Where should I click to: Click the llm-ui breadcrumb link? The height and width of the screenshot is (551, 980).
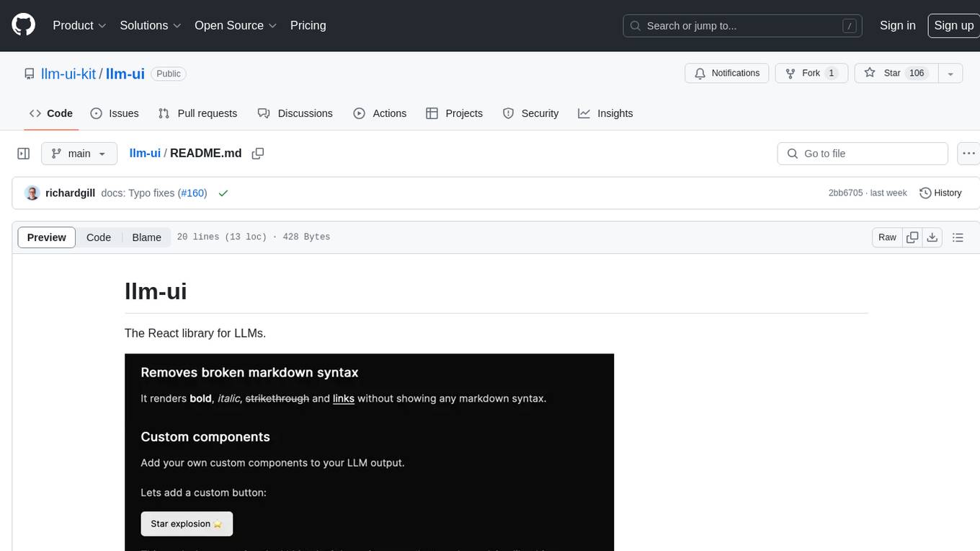coord(145,154)
